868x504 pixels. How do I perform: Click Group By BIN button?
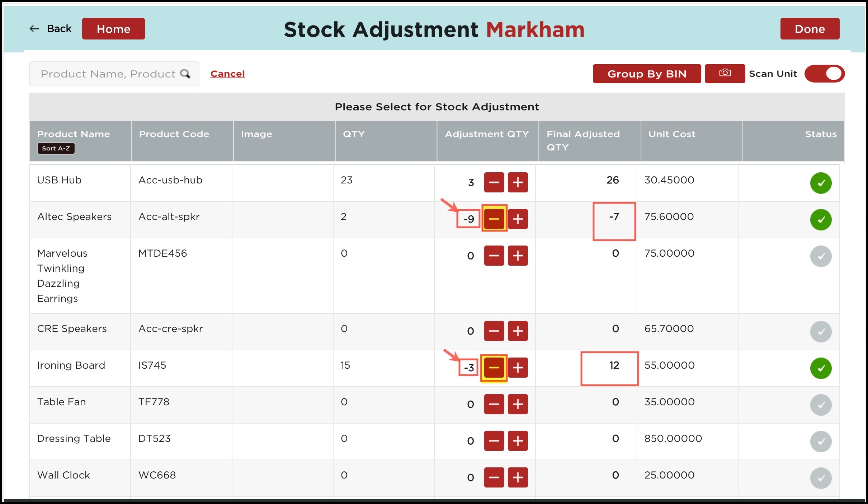[x=646, y=74]
